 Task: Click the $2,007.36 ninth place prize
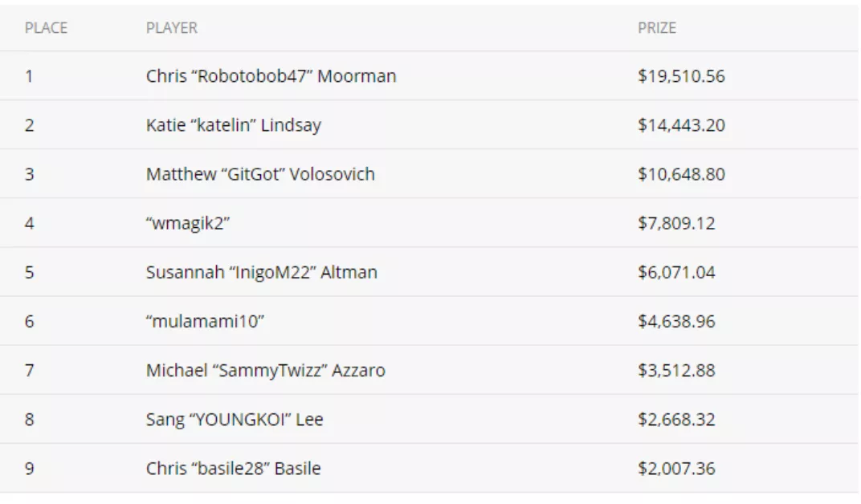click(x=676, y=469)
